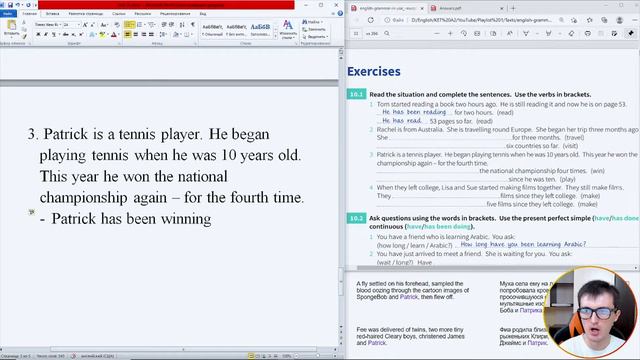Redo action in Word quick access toolbar
The height and width of the screenshot is (360, 640).
pos(28,5)
